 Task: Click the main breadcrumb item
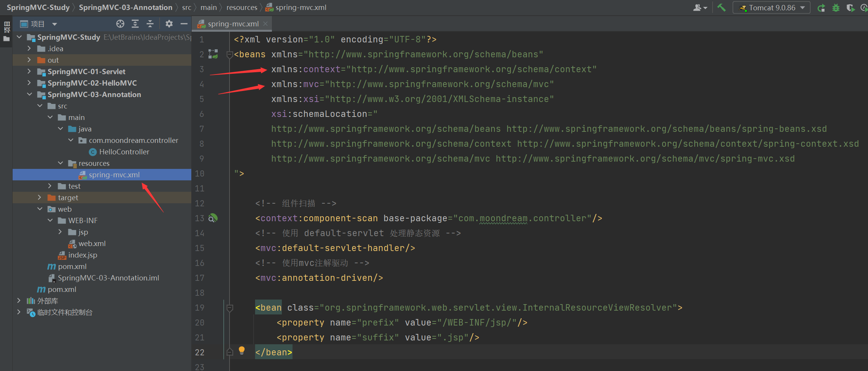coord(209,8)
